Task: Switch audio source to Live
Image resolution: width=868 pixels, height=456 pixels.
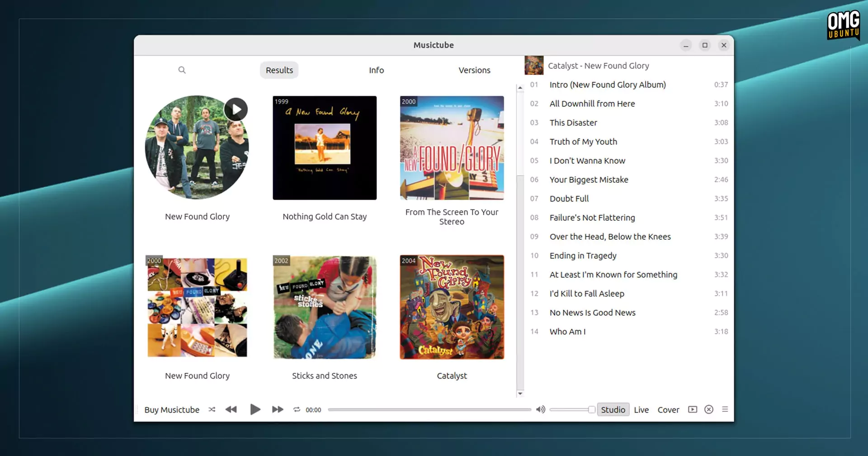Action: (x=641, y=409)
